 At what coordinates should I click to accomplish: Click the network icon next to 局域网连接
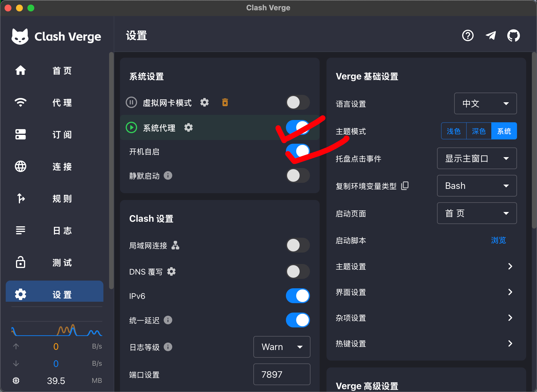click(x=175, y=245)
